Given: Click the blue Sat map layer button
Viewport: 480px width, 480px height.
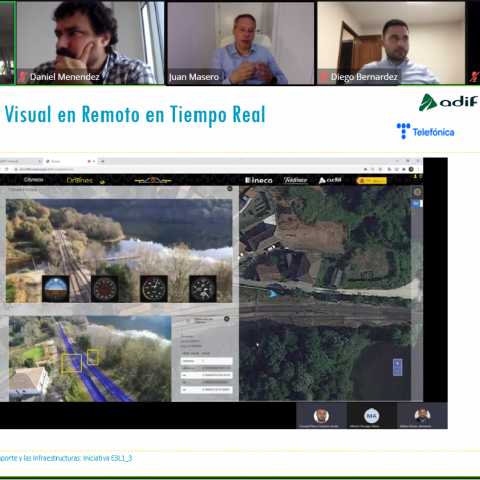Looking at the screenshot, I should pos(416,203).
